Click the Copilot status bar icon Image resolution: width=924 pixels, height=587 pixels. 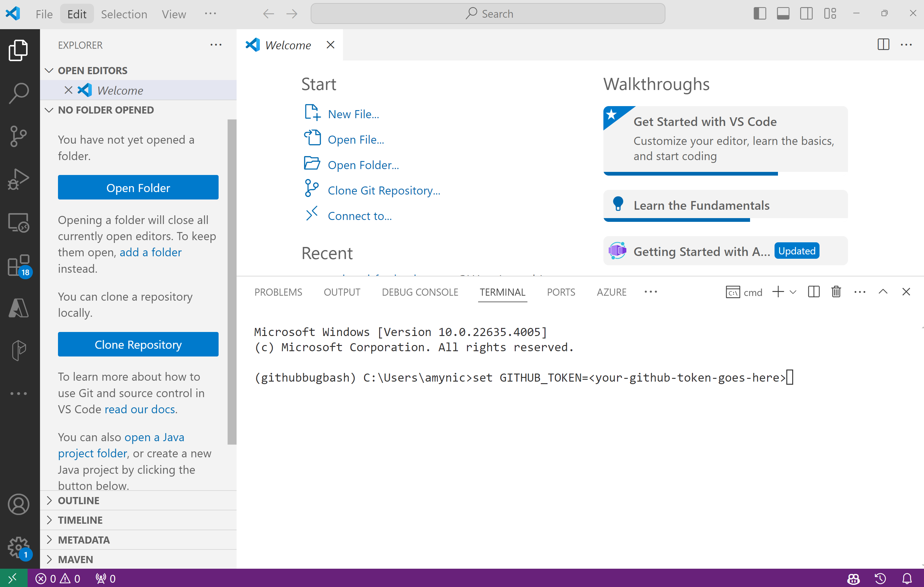[853, 579]
